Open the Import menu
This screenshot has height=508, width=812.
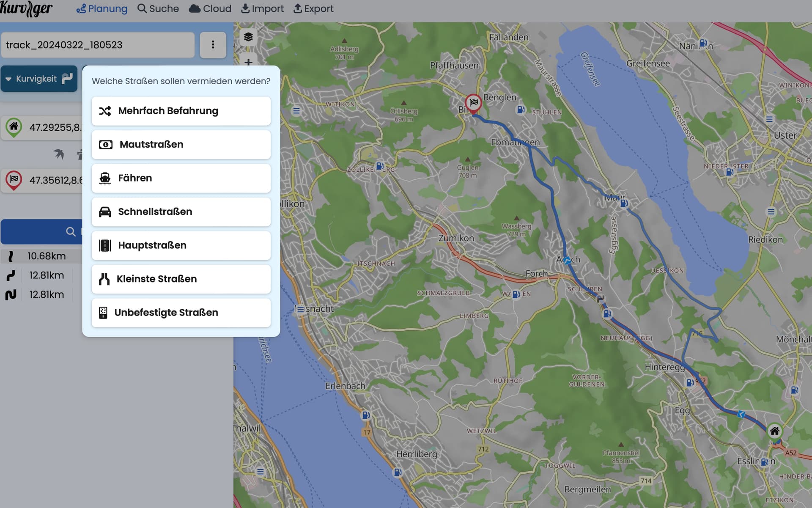(x=262, y=8)
